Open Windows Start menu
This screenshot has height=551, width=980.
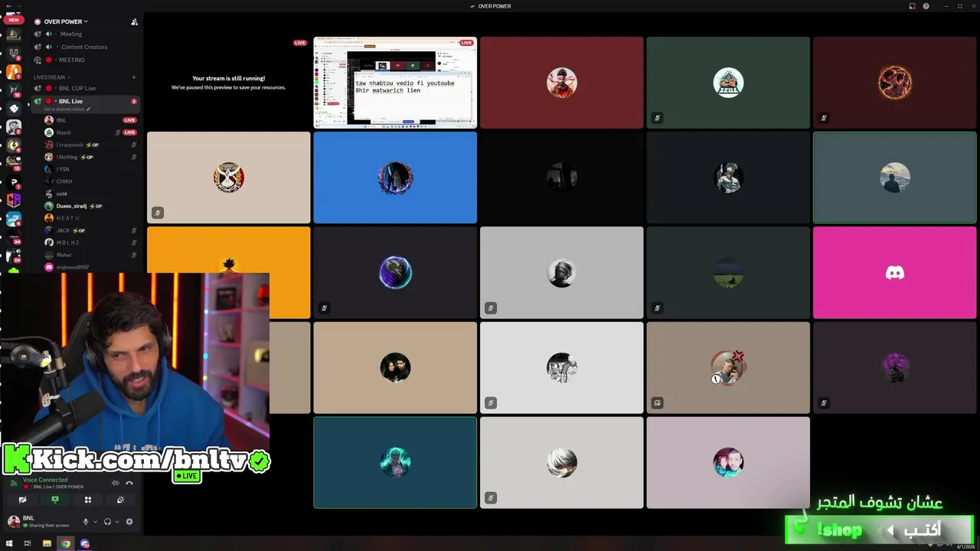click(8, 543)
